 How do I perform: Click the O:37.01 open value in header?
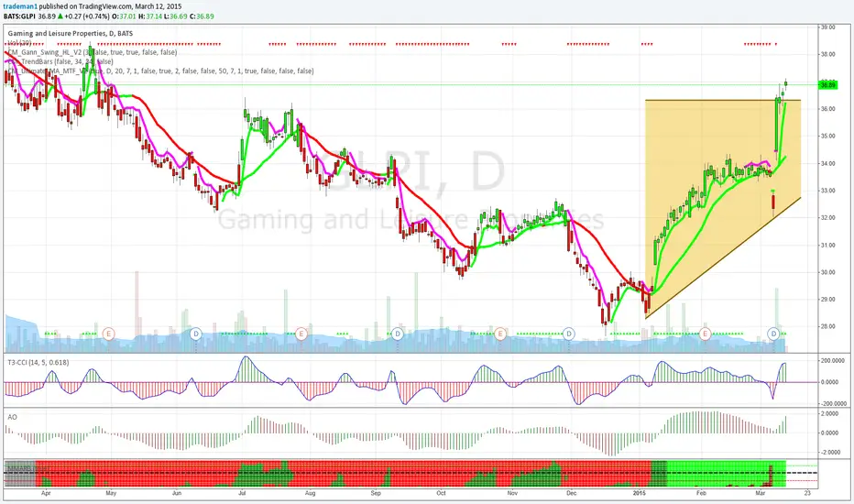click(x=123, y=16)
